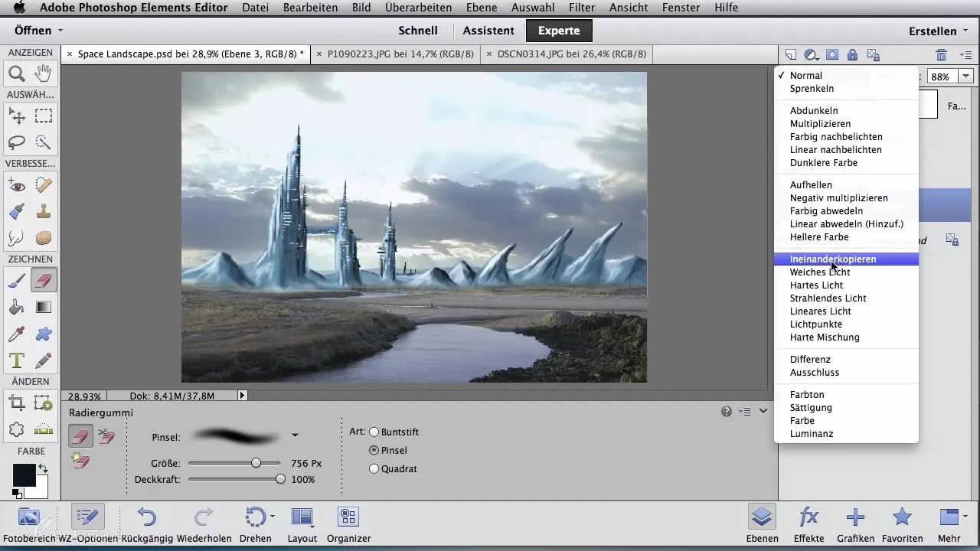
Task: Select the Crop tool
Action: coord(17,403)
